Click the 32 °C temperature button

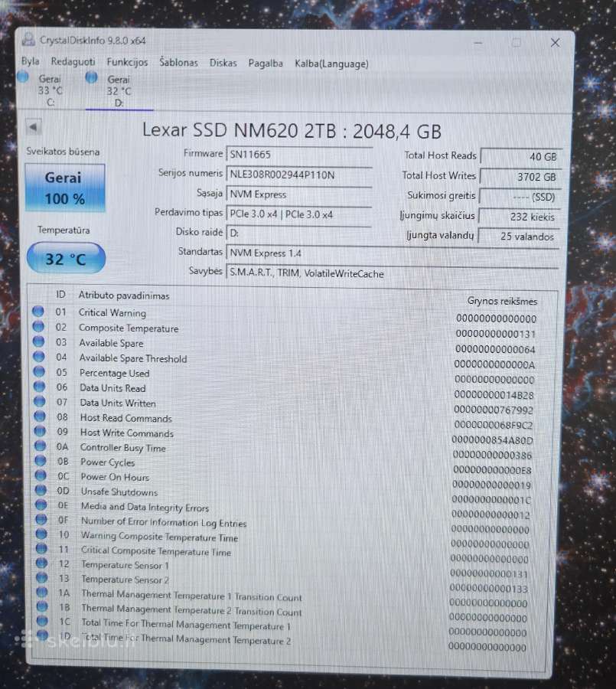tap(66, 259)
